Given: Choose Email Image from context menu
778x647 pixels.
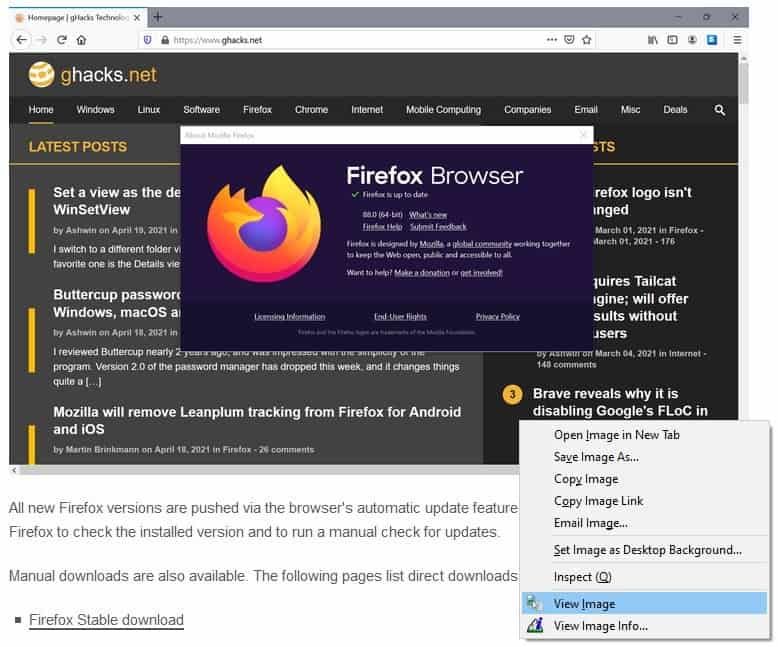Looking at the screenshot, I should point(645,523).
